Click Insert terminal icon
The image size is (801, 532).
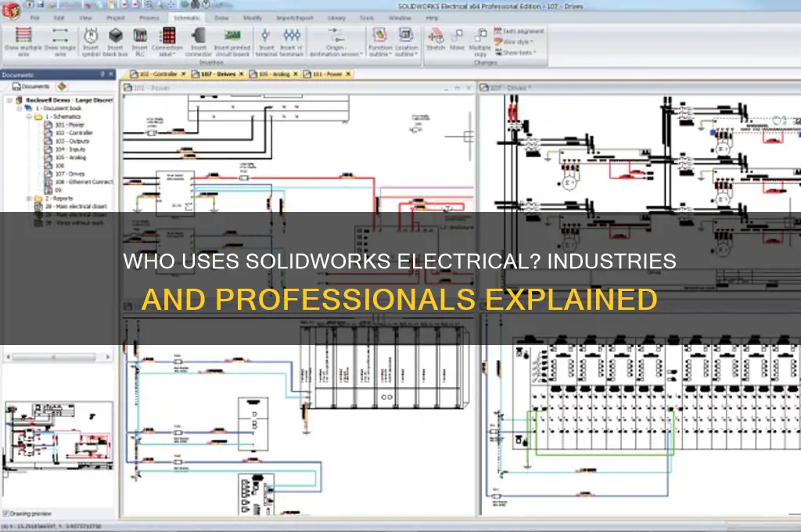[266, 41]
